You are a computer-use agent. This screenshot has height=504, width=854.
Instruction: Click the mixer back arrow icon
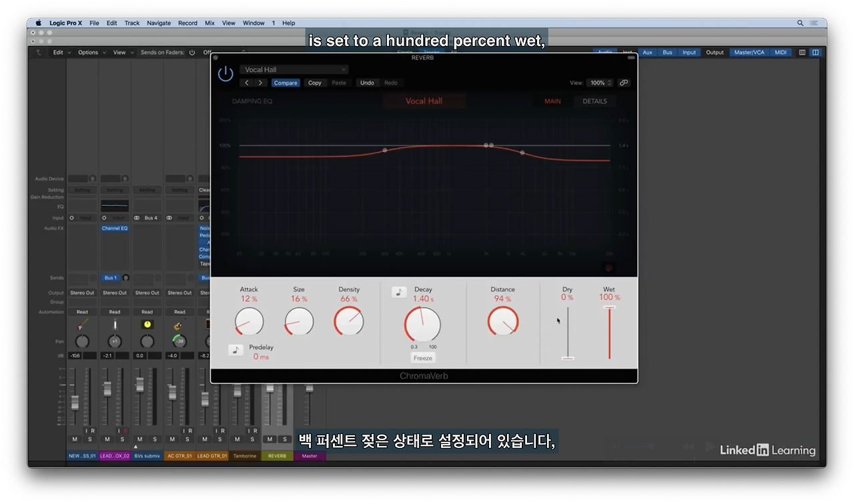pyautogui.click(x=39, y=53)
